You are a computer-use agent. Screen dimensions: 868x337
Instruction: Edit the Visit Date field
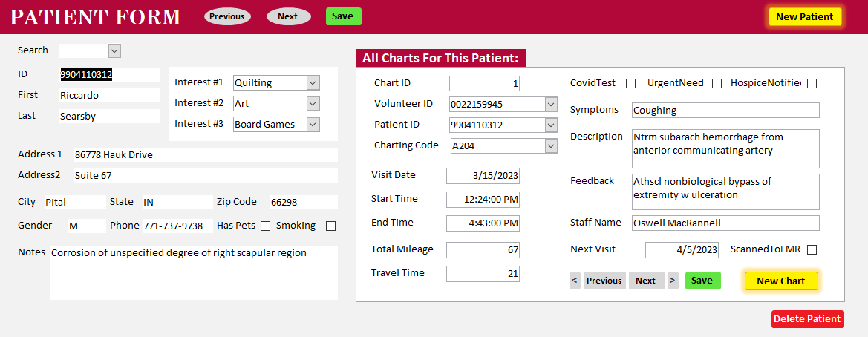tap(483, 176)
